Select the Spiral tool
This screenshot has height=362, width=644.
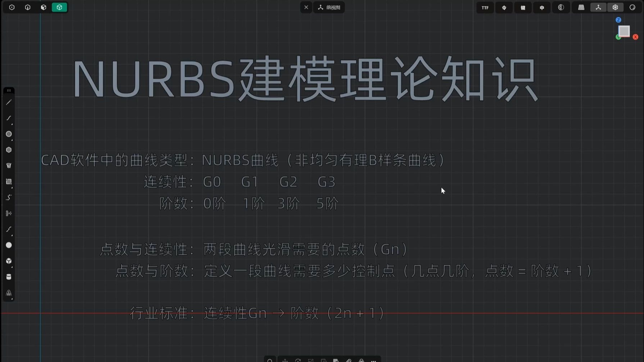(9, 166)
